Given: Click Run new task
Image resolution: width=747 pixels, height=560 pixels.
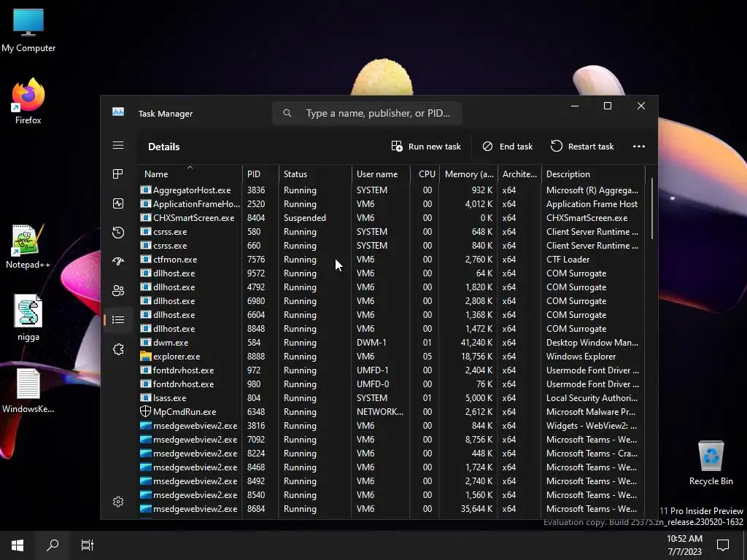Looking at the screenshot, I should point(426,147).
